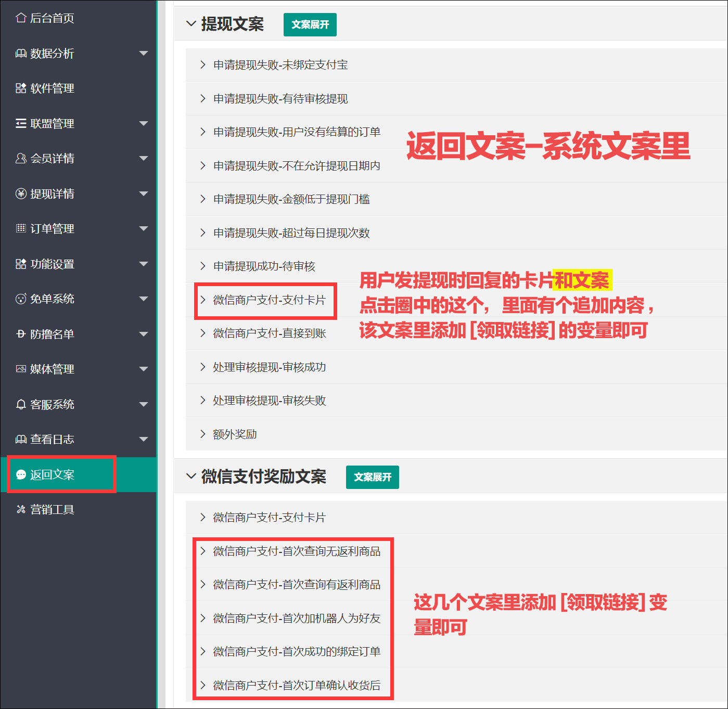
Task: Expand 微信商户支付-直接到账 row
Action: point(456,333)
